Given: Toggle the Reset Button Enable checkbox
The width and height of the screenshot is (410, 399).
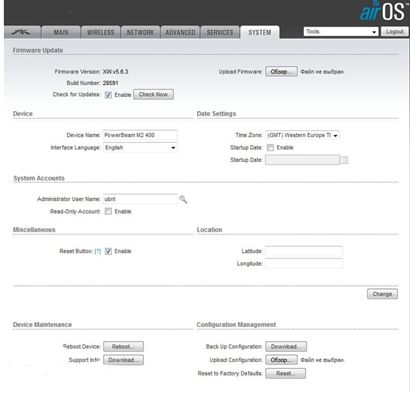Looking at the screenshot, I should [x=108, y=251].
